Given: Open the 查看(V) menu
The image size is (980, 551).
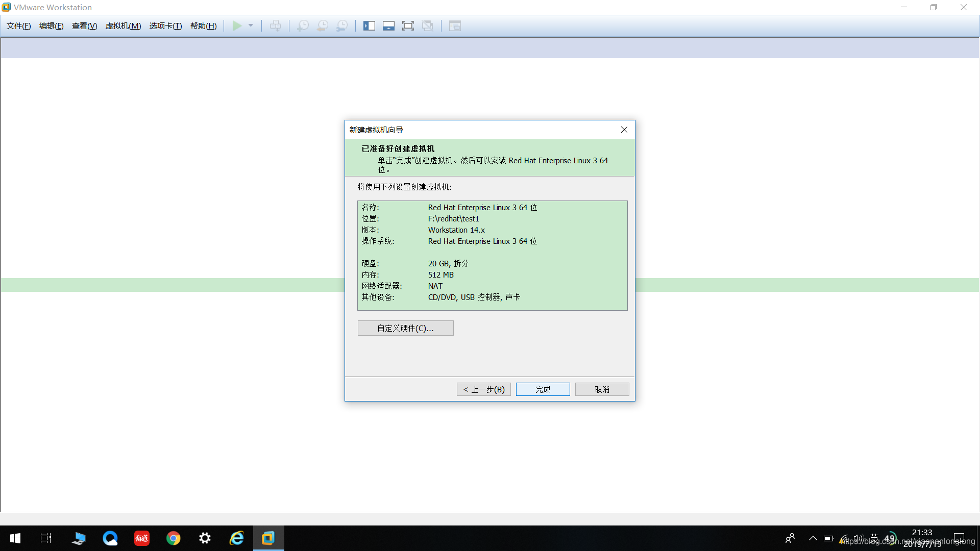Looking at the screenshot, I should (85, 26).
